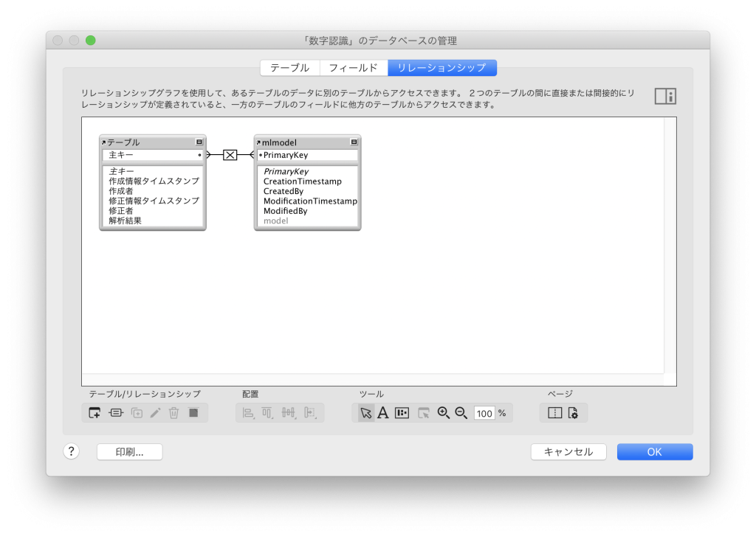
Task: Select the italic 主キー field in list
Action: point(122,171)
